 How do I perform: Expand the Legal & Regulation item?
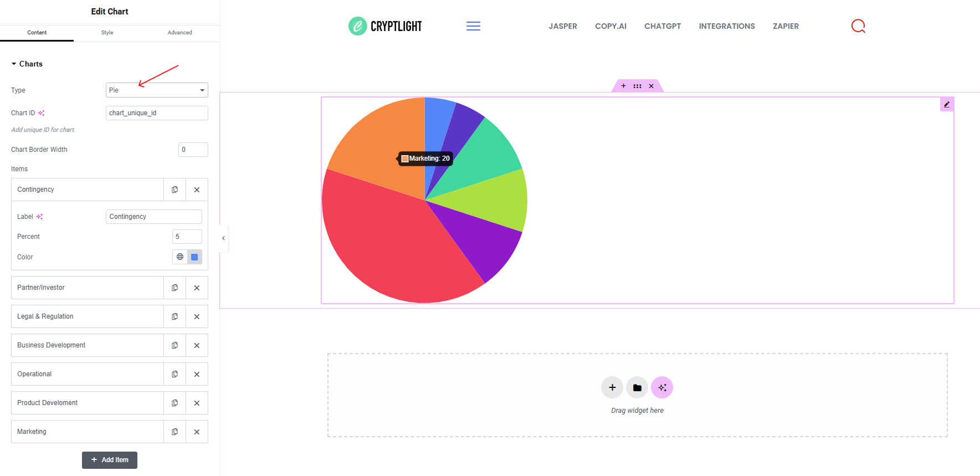point(88,316)
